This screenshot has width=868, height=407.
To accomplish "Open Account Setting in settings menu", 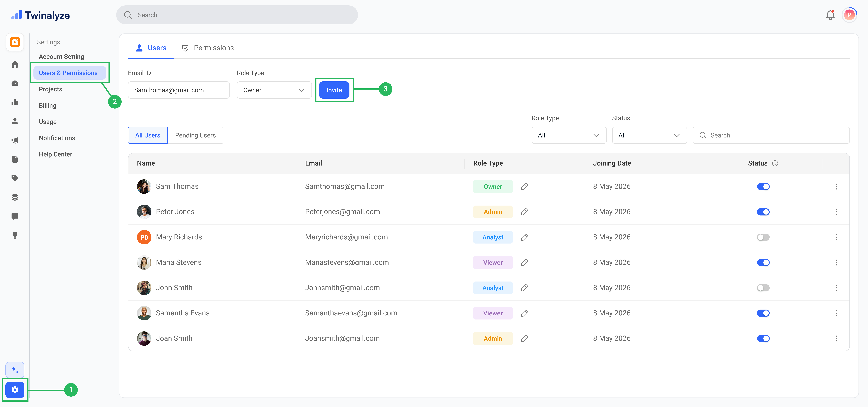I will [61, 57].
